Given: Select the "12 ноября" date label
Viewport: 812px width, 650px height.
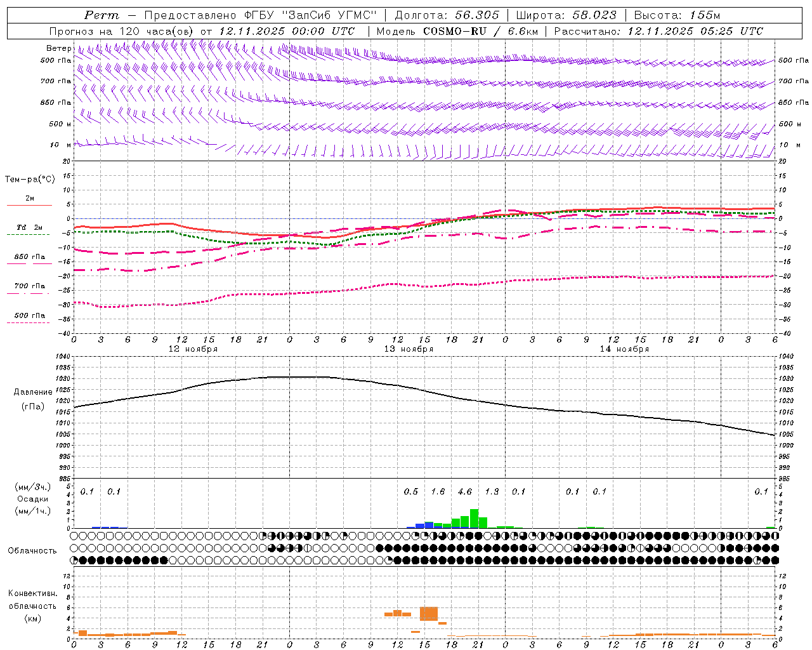Looking at the screenshot, I should (193, 349).
